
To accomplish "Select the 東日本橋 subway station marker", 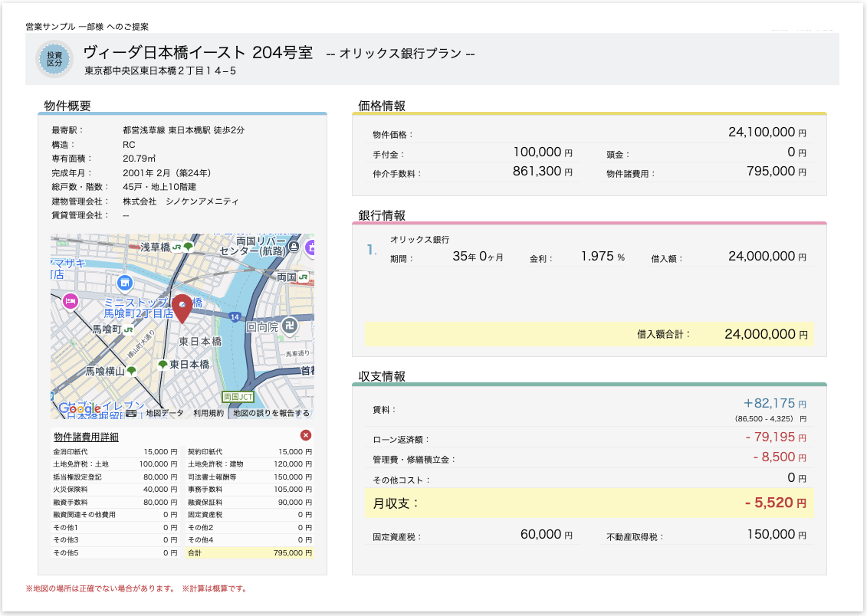I will [x=162, y=365].
